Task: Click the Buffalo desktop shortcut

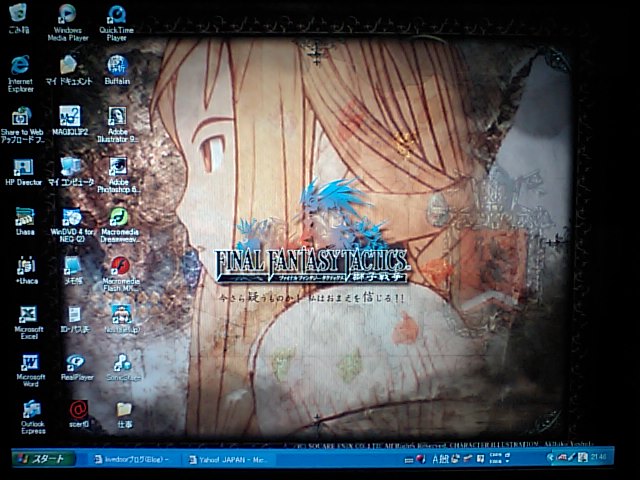Action: click(x=118, y=70)
